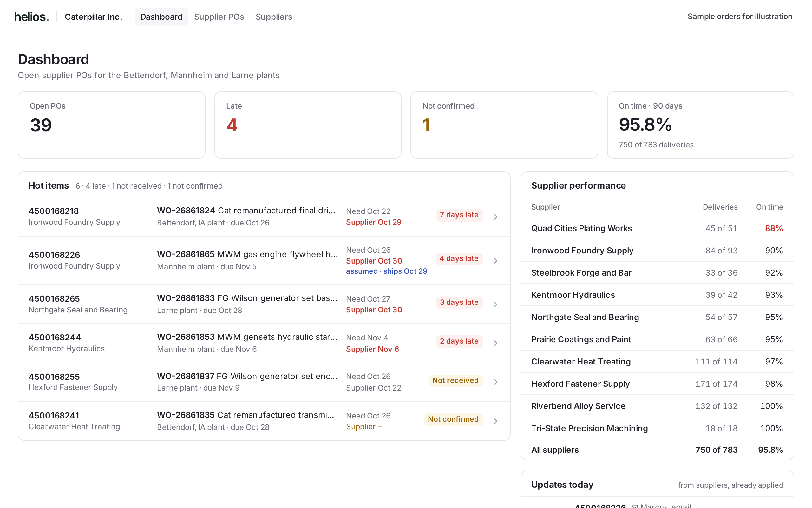The image size is (812, 508).
Task: Click the 3 days late badge
Action: pyautogui.click(x=459, y=302)
